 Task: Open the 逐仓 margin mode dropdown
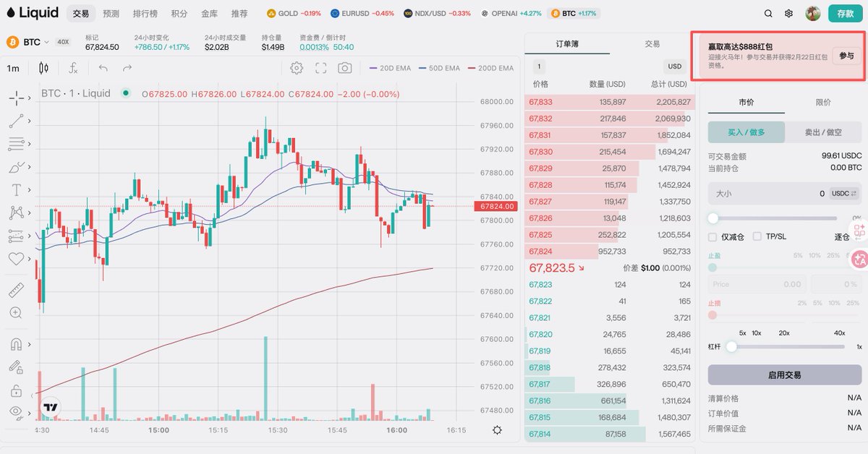click(x=843, y=236)
